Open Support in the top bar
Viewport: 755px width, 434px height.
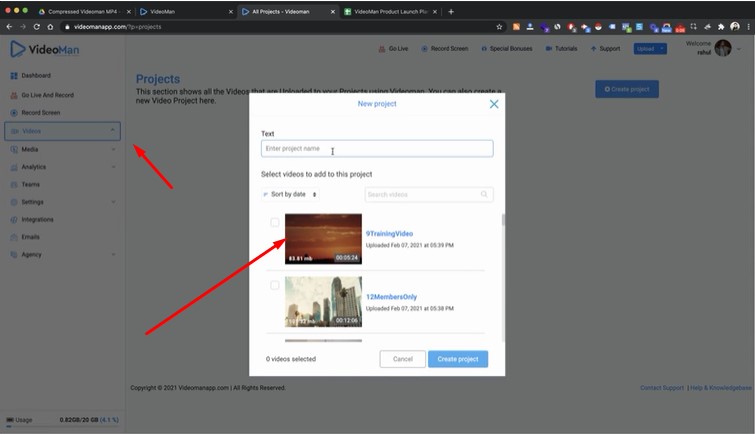pyautogui.click(x=605, y=49)
